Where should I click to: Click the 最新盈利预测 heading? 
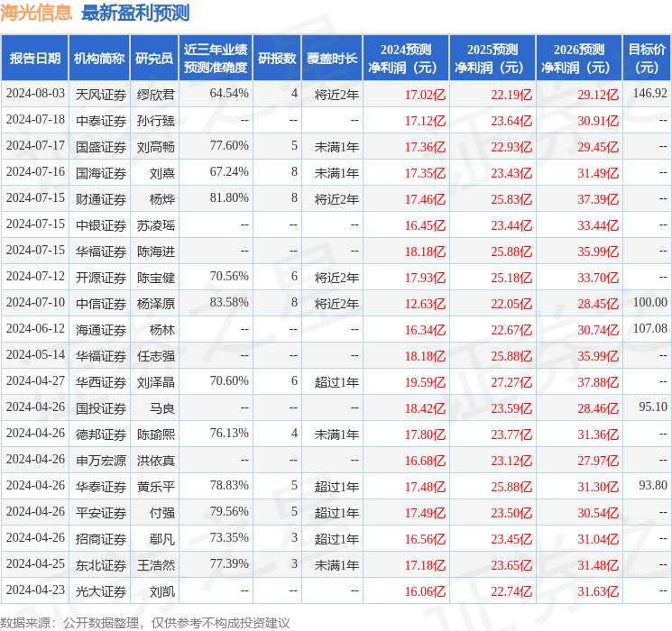pyautogui.click(x=135, y=13)
